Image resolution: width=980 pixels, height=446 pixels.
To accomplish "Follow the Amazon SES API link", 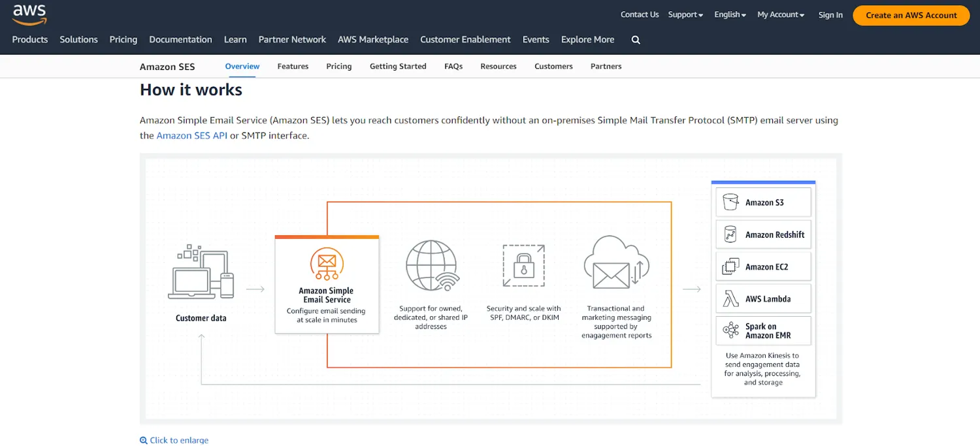I will point(192,135).
